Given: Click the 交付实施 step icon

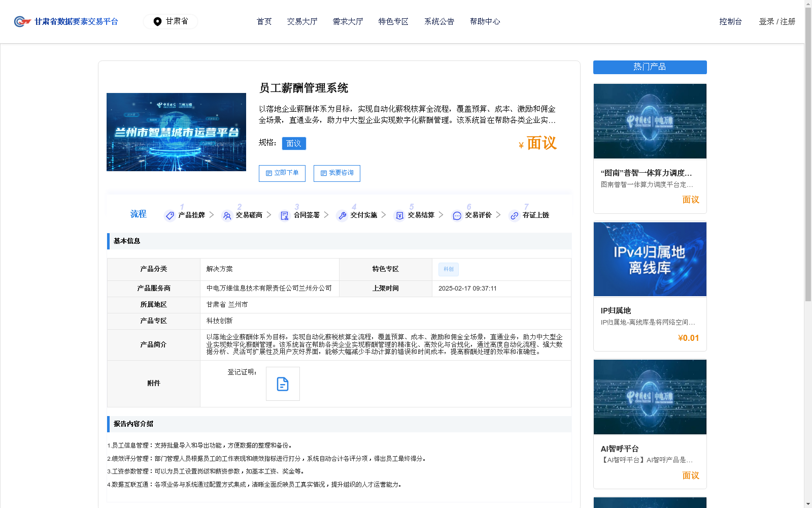Looking at the screenshot, I should 342,215.
